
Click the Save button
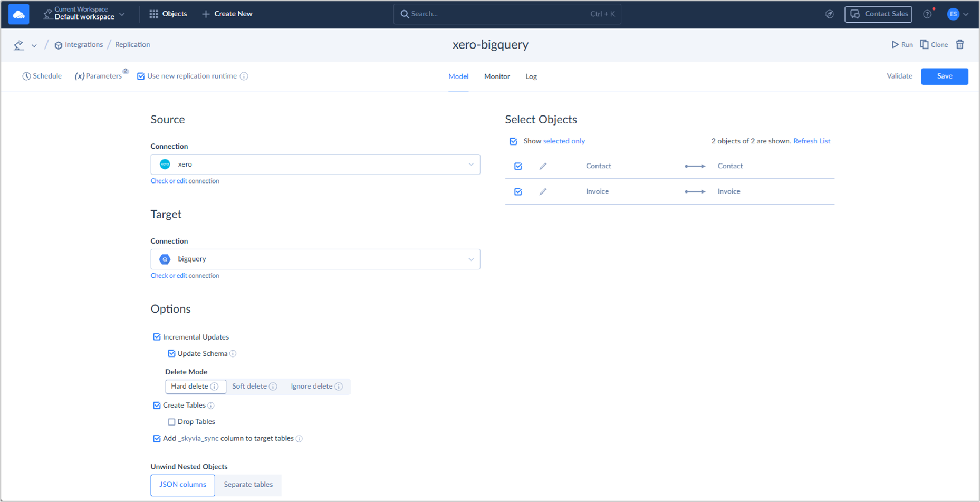(944, 76)
